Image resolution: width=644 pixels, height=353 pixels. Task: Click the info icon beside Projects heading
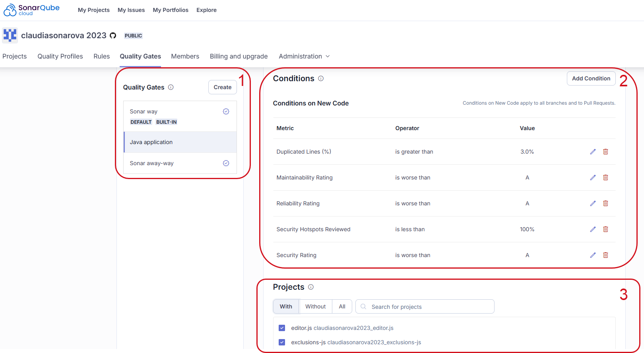pyautogui.click(x=311, y=287)
